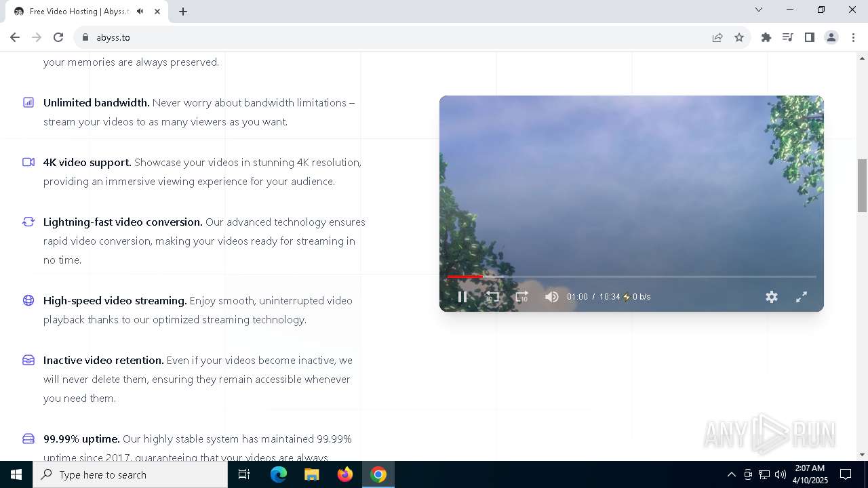Open Chrome profile avatar
This screenshot has height=488, width=868.
pos(831,37)
